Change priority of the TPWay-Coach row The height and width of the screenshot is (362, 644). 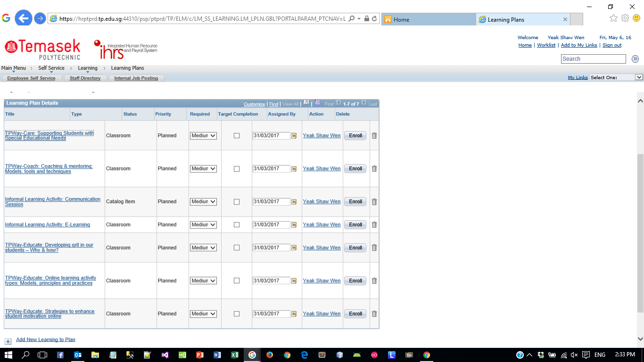point(203,169)
